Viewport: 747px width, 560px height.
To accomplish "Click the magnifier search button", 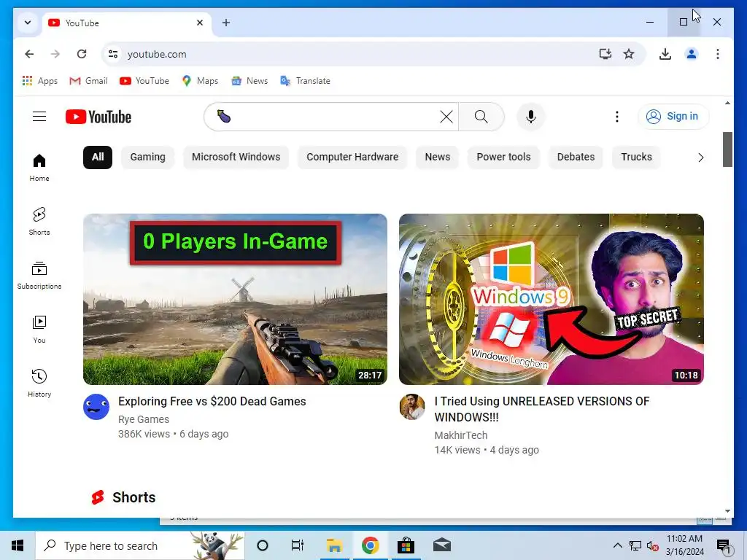I will coord(481,117).
